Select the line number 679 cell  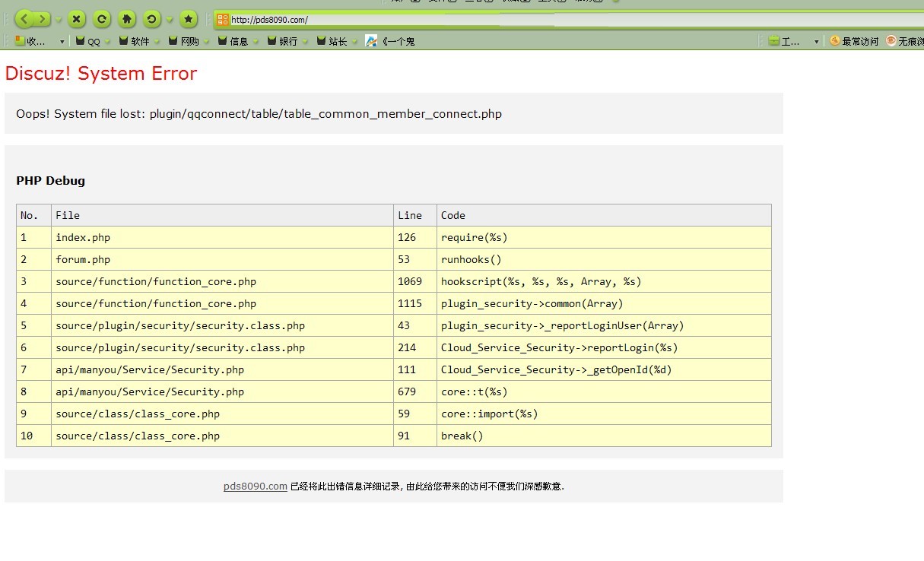(x=415, y=391)
